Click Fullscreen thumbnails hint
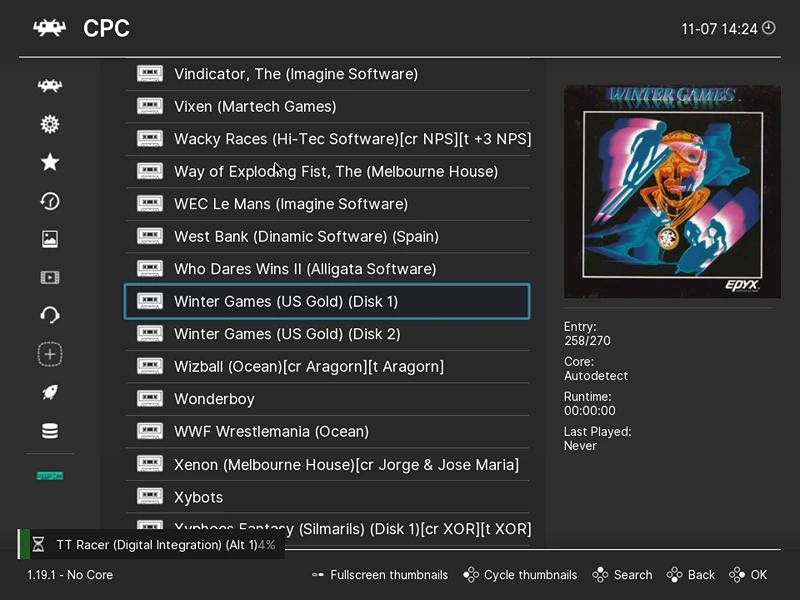The width and height of the screenshot is (800, 600). (x=380, y=575)
